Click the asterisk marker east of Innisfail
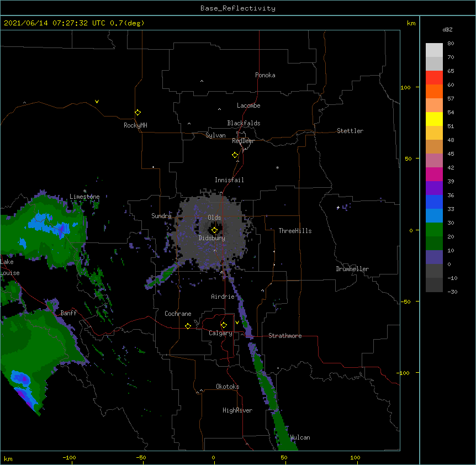This screenshot has height=465, width=476. pos(277,167)
